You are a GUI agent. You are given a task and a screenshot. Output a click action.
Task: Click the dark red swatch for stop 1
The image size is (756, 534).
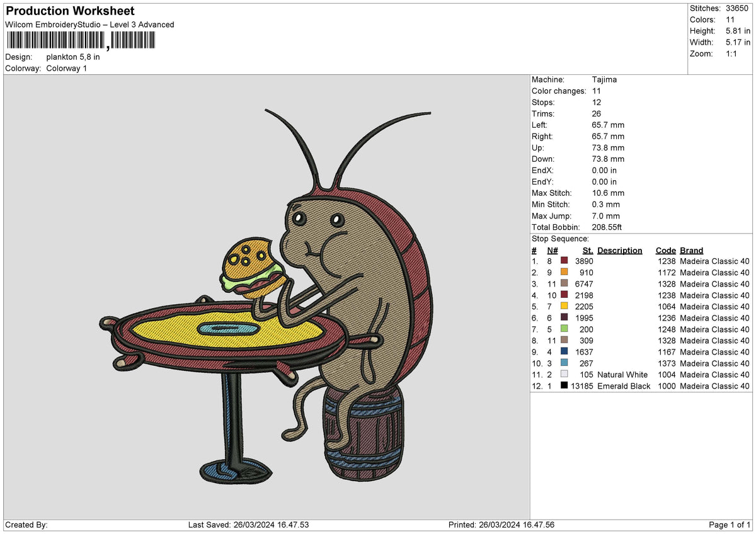pos(564,261)
